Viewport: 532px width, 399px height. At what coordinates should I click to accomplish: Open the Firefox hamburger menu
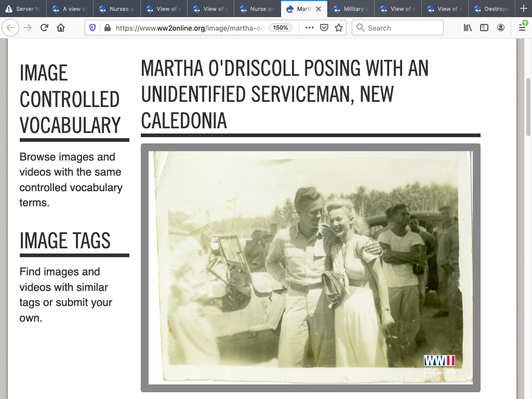pos(522,28)
